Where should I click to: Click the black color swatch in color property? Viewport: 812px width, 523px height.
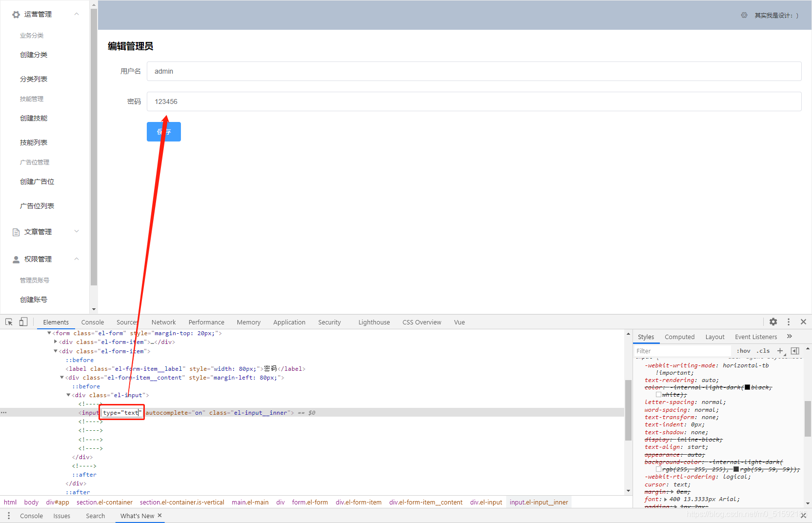pos(747,387)
